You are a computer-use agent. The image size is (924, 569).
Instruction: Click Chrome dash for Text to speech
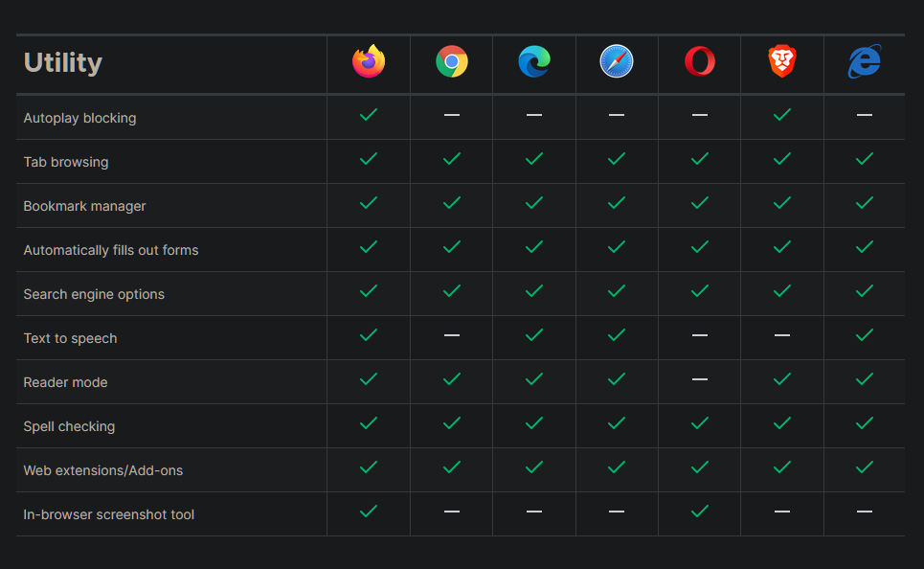point(452,335)
